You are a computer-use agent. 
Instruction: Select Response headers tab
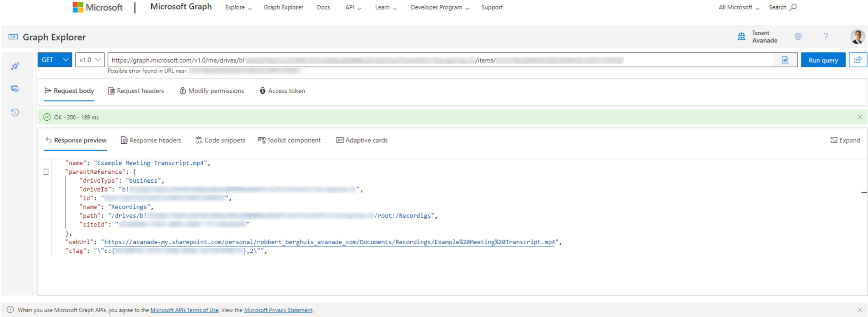[x=151, y=140]
